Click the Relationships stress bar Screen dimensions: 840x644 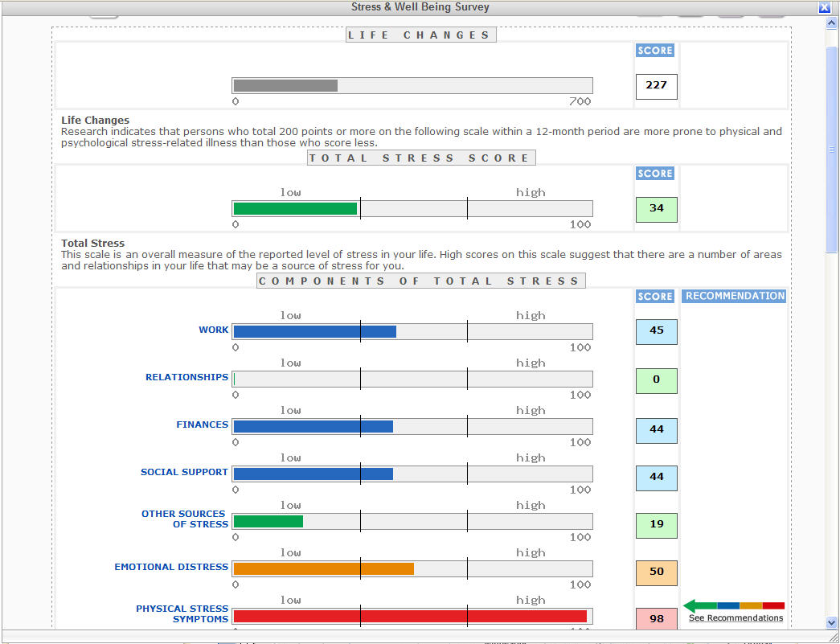[412, 379]
